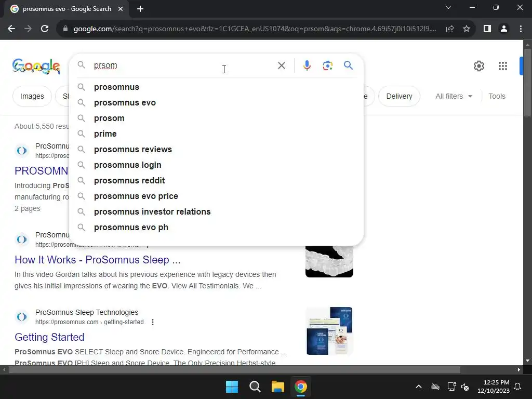
Task: Choose 'prosomnus investor relations' suggestion
Action: [217, 212]
